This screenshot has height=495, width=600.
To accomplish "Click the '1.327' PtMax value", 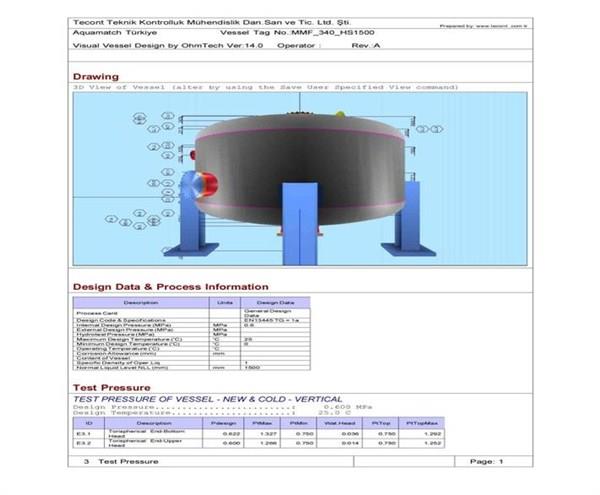I will tap(268, 434).
